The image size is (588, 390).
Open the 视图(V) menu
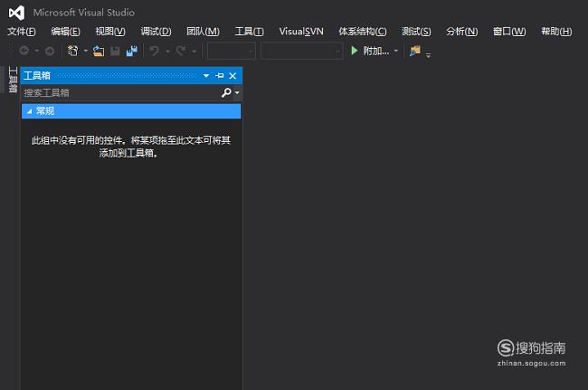[110, 32]
